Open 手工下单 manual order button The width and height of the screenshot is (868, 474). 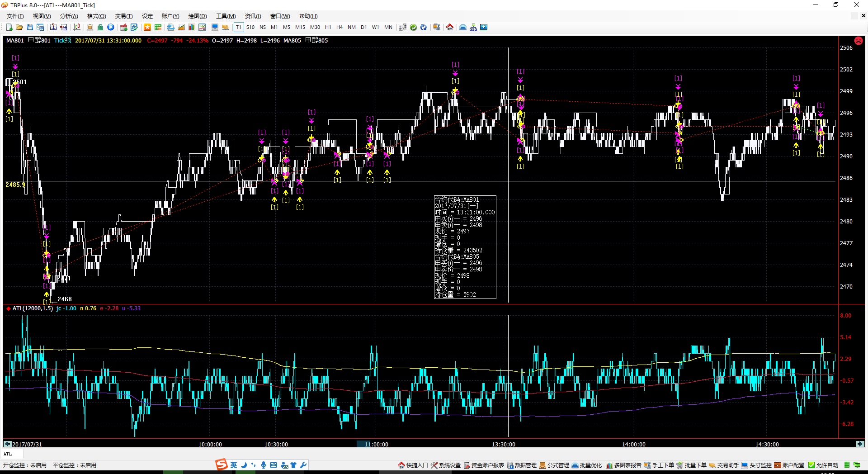pyautogui.click(x=659, y=465)
